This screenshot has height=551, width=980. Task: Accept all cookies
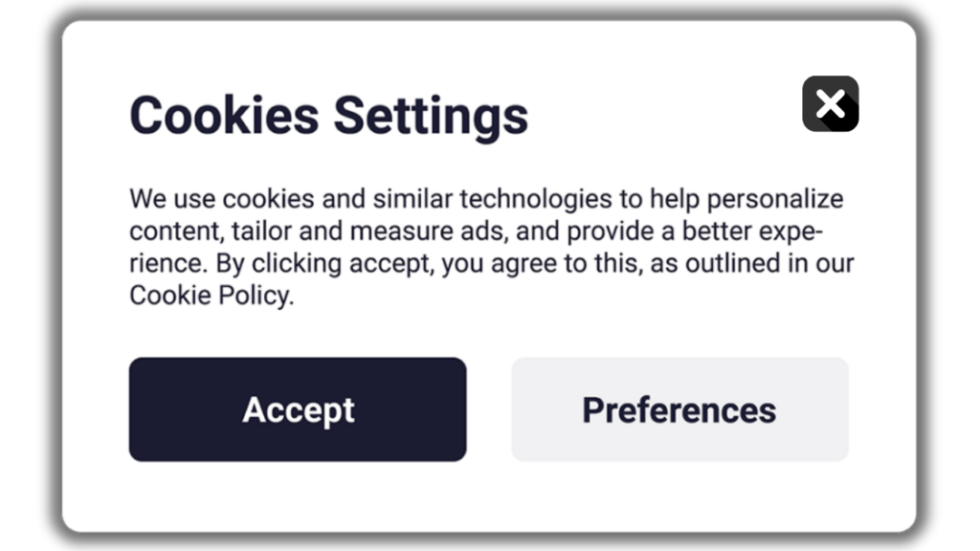click(x=298, y=409)
